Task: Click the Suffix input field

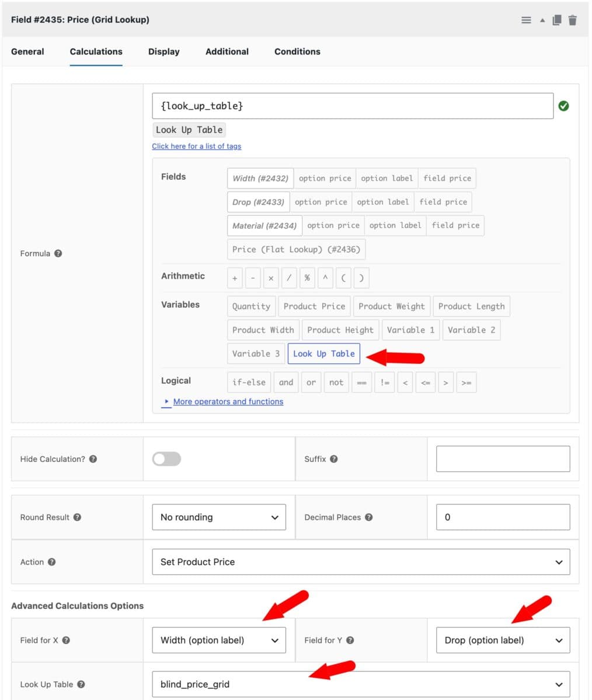Action: (503, 459)
